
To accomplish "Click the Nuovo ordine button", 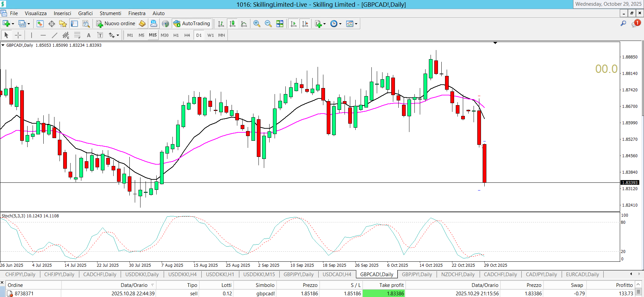I will pos(116,24).
